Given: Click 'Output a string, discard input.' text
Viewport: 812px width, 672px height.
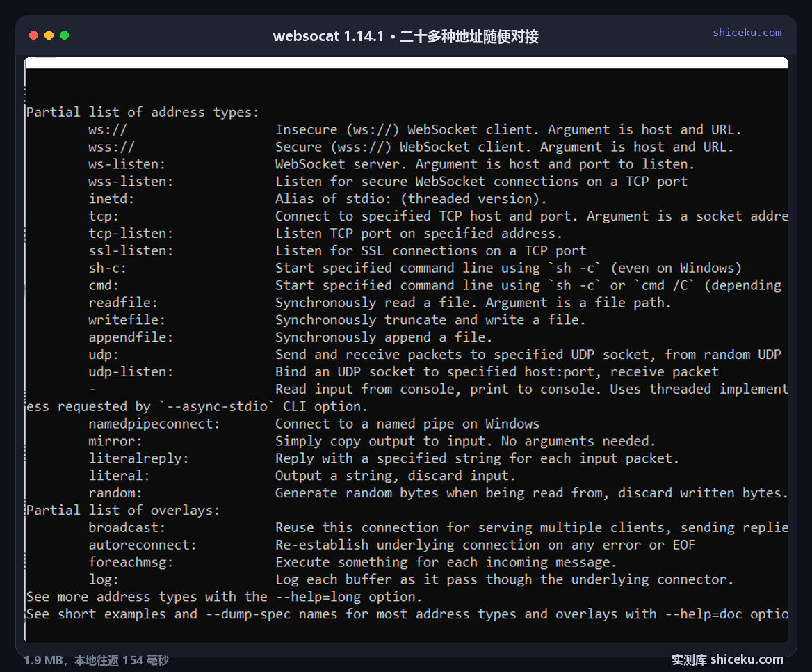Looking at the screenshot, I should 396,476.
